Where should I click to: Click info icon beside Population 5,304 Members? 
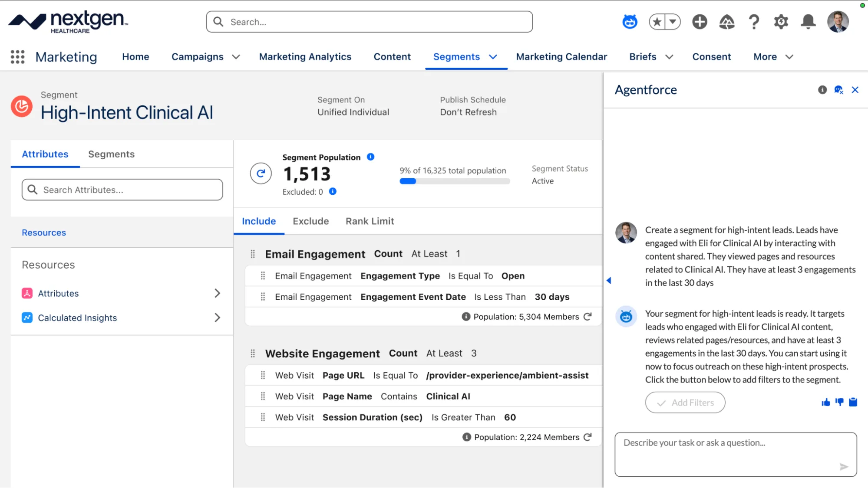point(466,317)
